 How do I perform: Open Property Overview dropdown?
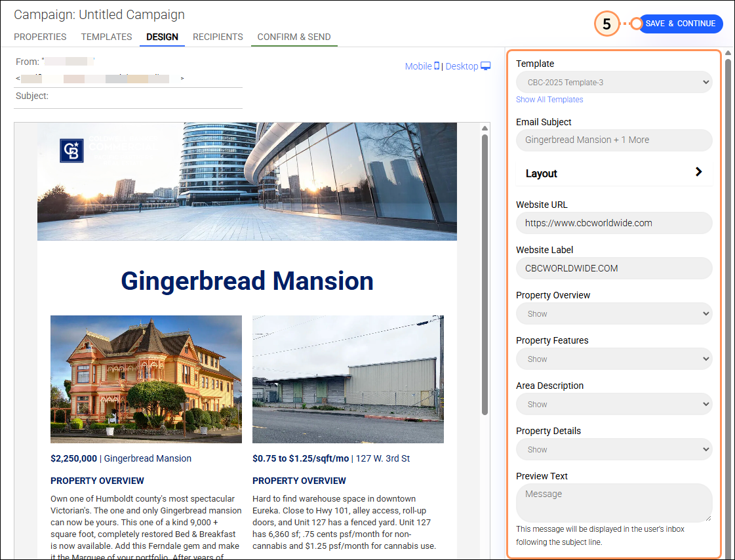click(614, 314)
